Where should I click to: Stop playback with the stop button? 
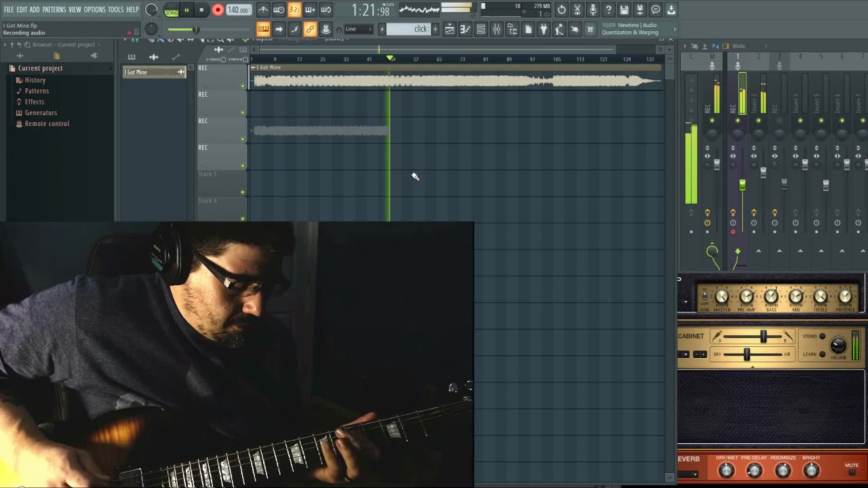click(x=201, y=9)
